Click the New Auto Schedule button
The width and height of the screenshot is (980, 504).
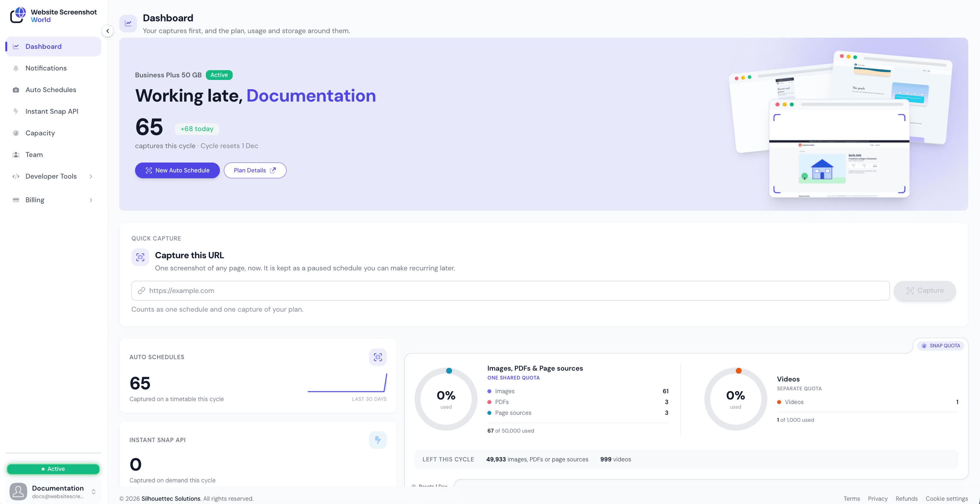click(x=177, y=170)
